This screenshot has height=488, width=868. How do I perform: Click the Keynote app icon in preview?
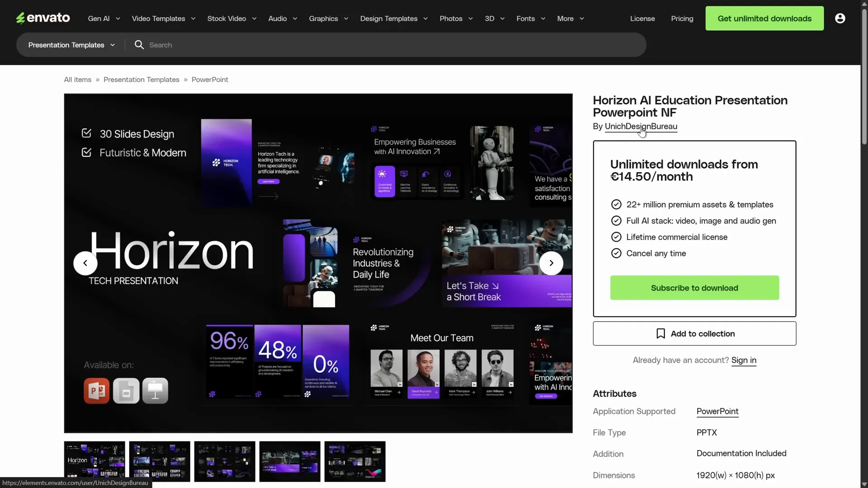coord(155,390)
